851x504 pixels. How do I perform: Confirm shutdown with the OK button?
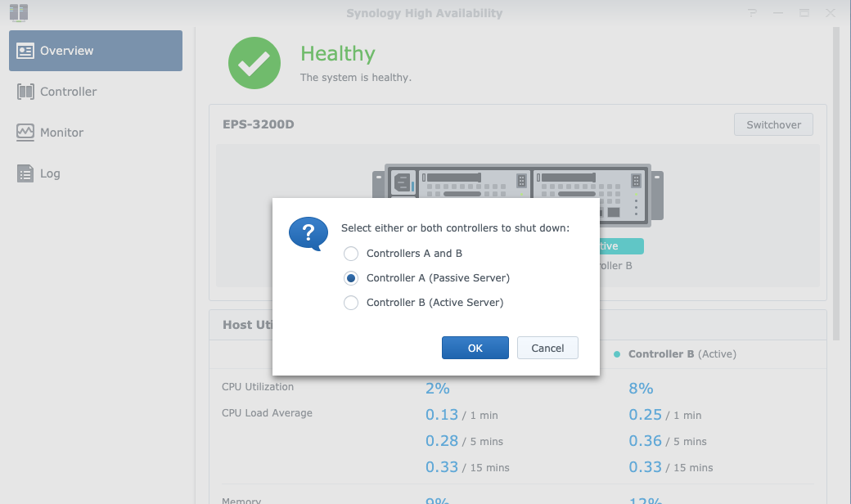pos(475,348)
